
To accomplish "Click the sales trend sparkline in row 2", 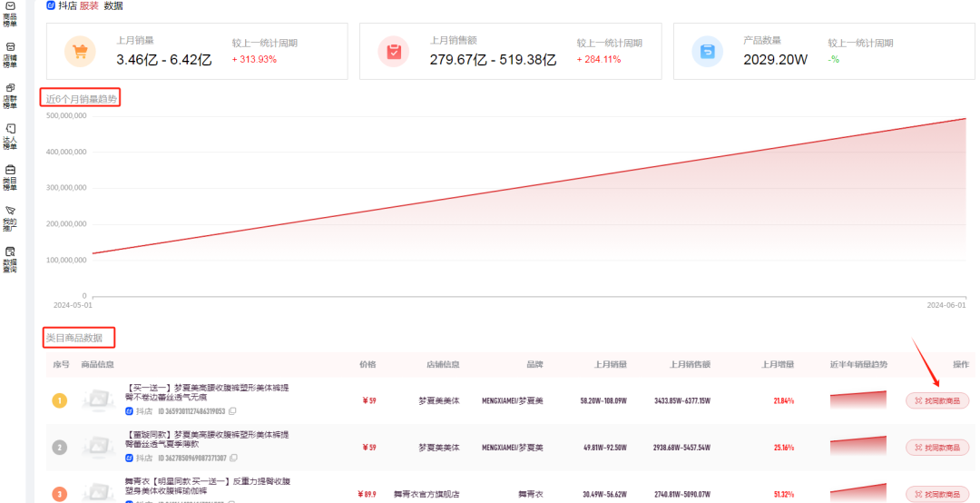I will 858,446.
